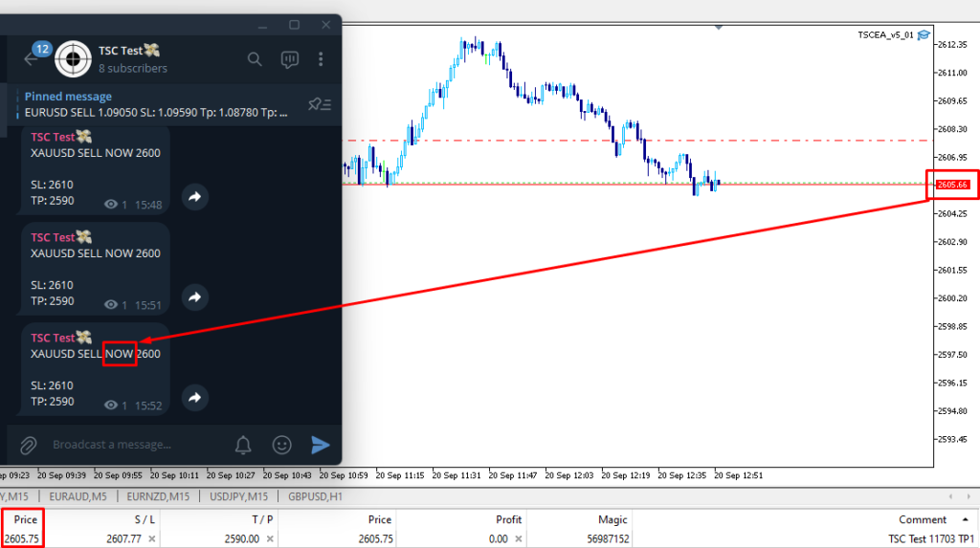Open the channel discussion comments icon
This screenshot has height=548, width=980.
(289, 59)
